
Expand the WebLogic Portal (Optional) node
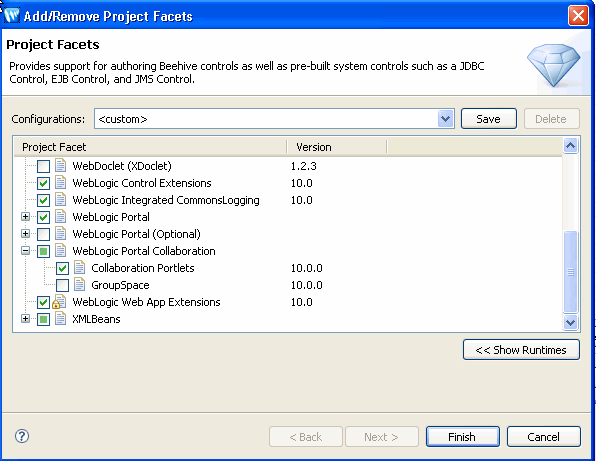click(25, 233)
